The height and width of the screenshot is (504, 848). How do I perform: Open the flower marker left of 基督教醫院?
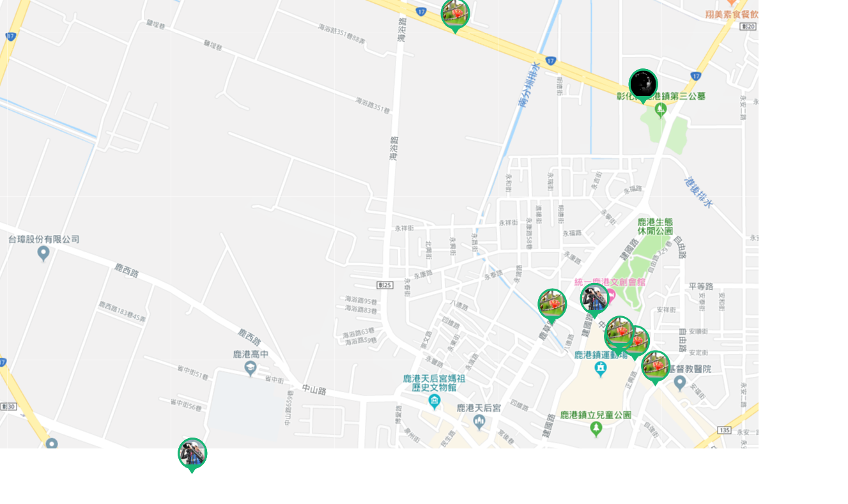click(x=656, y=365)
